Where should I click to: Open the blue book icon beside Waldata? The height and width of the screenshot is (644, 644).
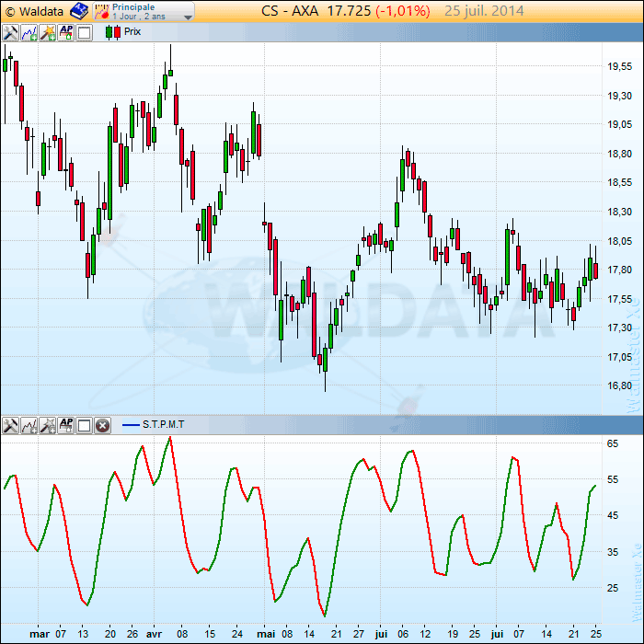(x=79, y=11)
